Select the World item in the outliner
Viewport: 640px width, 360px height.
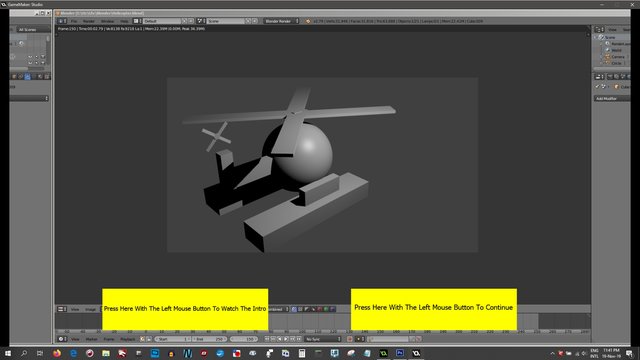(616, 50)
